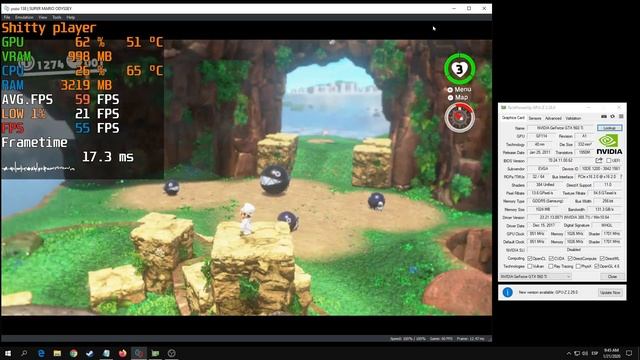
Task: Open the Action Center notification icon
Action: 629,353
